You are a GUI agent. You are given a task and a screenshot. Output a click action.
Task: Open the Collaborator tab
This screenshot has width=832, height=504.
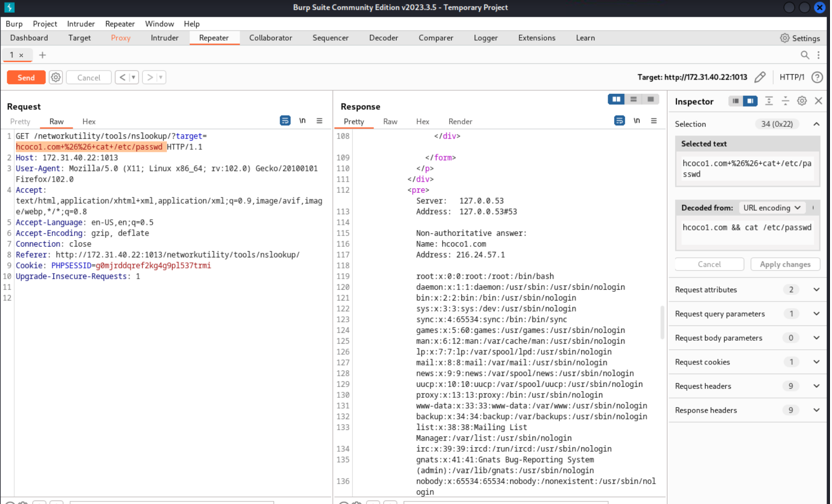tap(271, 38)
